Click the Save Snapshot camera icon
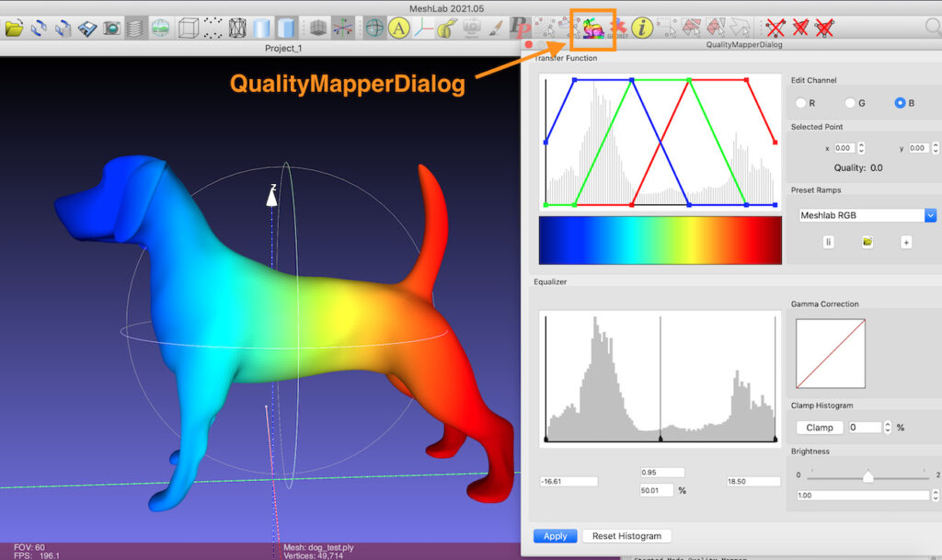 pos(111,29)
